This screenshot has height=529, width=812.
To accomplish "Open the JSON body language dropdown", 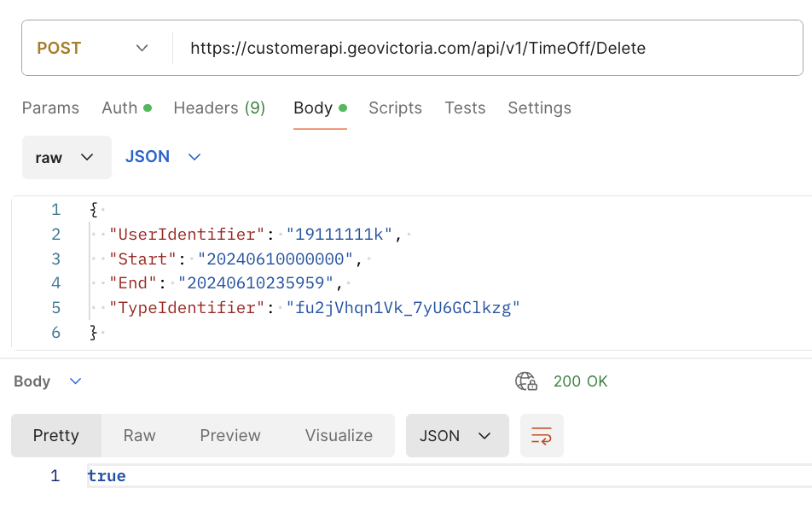I will point(163,157).
